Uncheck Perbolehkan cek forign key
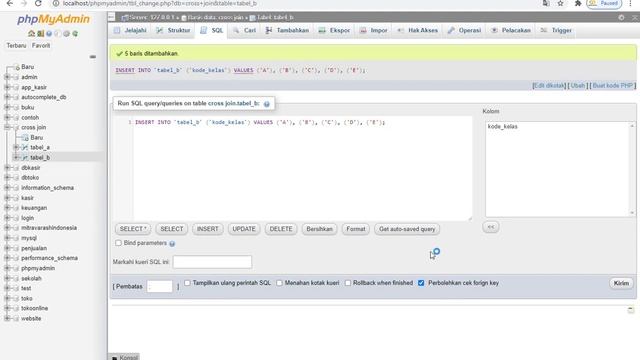640x360 pixels. click(421, 282)
